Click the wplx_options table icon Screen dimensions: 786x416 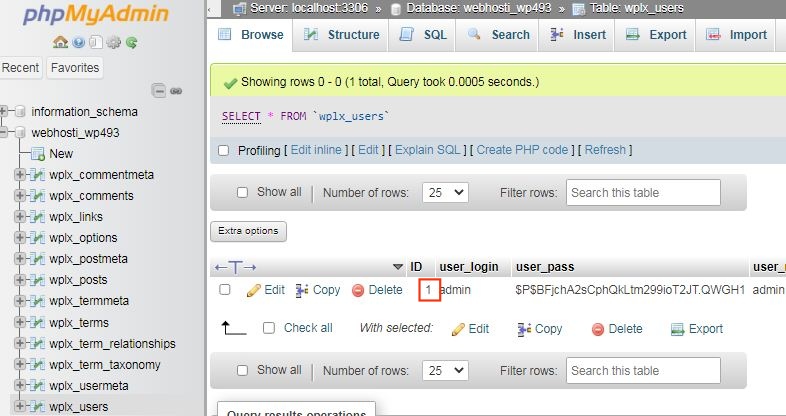[x=38, y=238]
